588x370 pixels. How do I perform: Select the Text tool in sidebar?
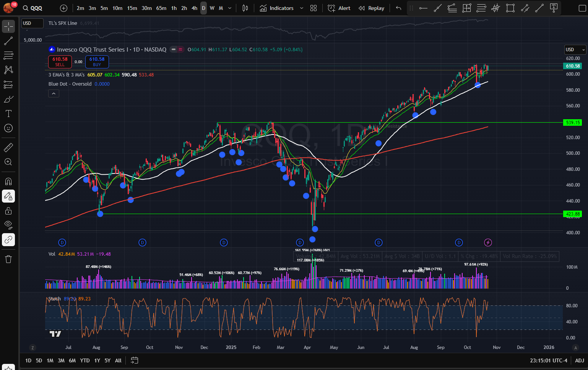coord(8,114)
